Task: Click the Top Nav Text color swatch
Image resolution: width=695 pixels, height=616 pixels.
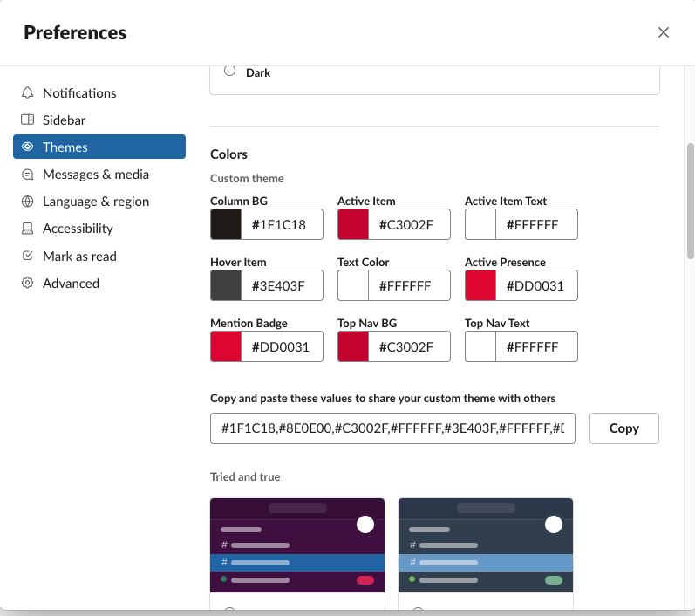Action: (x=480, y=346)
